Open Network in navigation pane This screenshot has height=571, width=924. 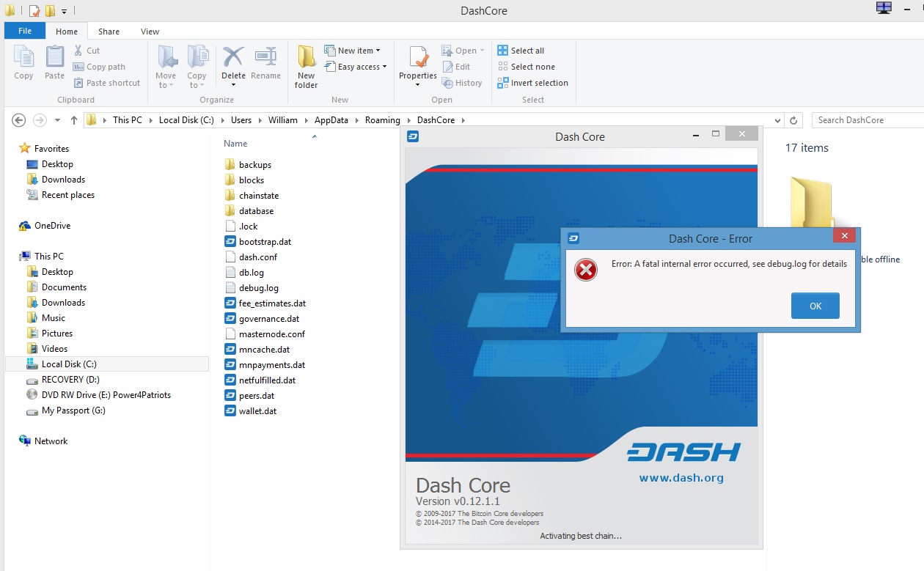51,441
